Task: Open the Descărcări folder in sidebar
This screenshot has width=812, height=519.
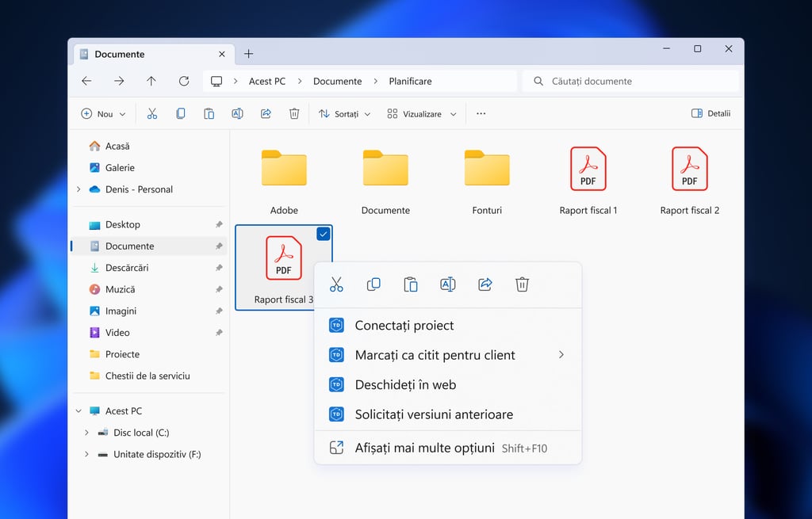Action: (x=127, y=268)
